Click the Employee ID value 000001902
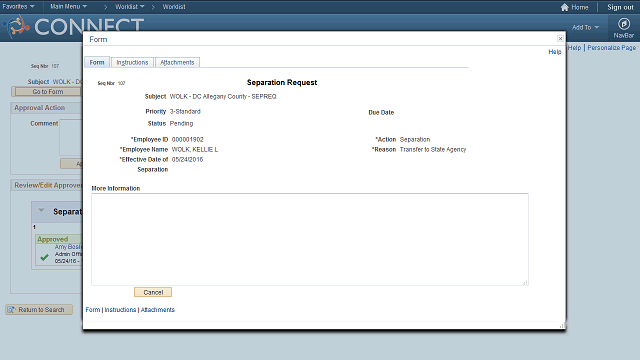Screen dimensions: 640x360 tap(187, 140)
